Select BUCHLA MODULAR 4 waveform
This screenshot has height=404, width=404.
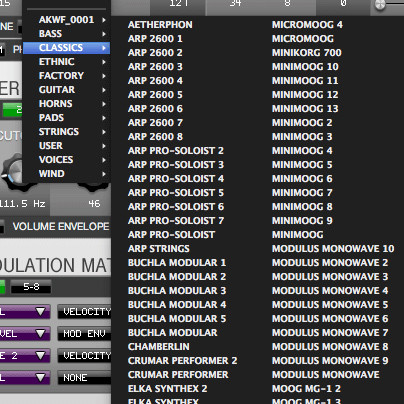click(177, 305)
